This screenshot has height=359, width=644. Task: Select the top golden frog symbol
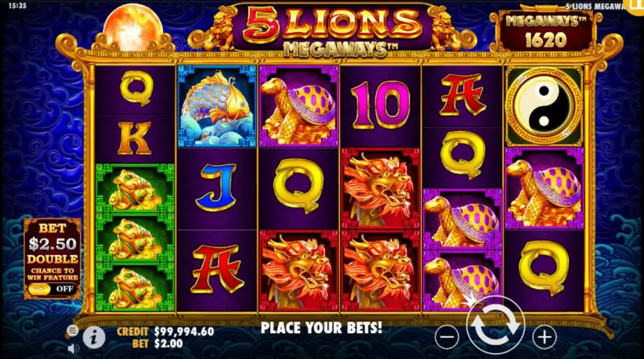(x=134, y=188)
